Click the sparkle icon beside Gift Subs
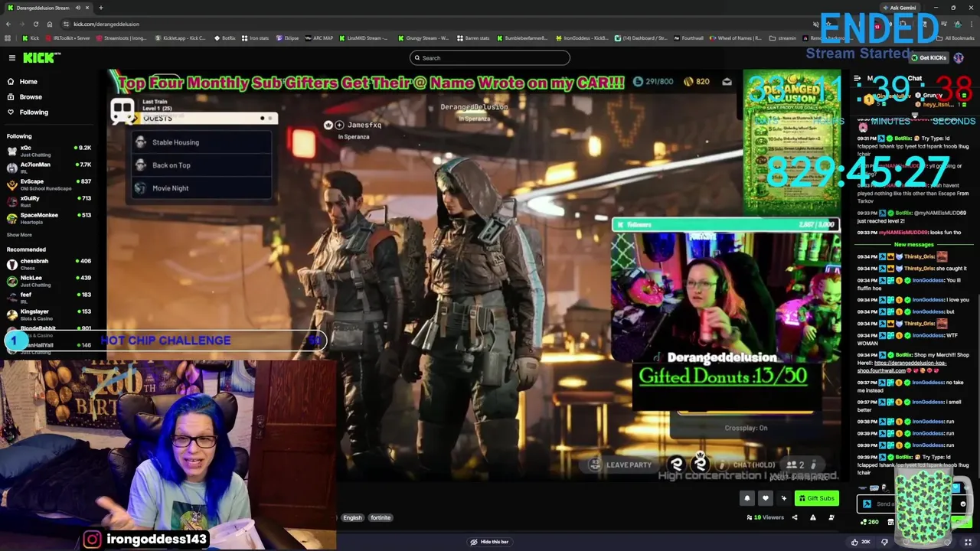 click(783, 498)
